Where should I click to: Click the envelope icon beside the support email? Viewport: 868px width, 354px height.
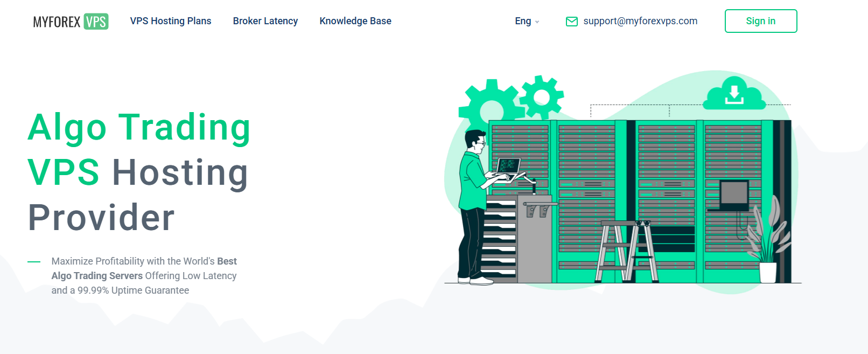[x=572, y=22]
